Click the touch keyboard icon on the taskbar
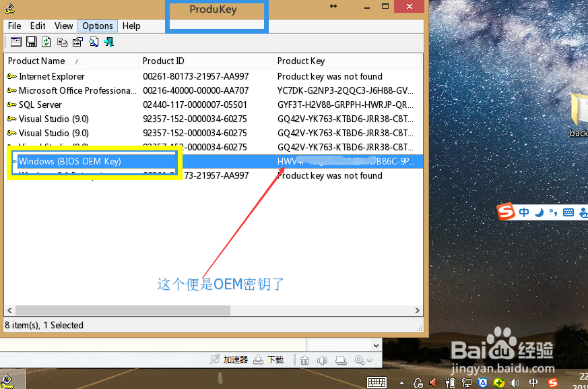This screenshot has width=588, height=389. [x=377, y=382]
